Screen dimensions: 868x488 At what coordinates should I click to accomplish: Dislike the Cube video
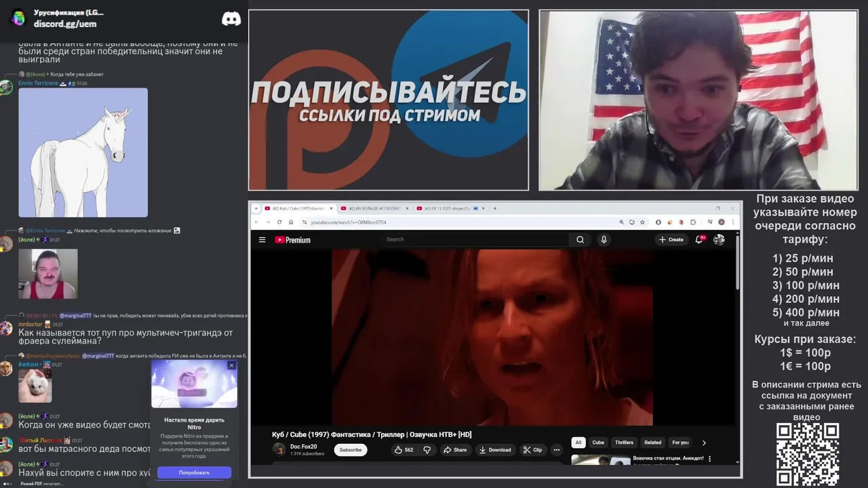coord(427,449)
